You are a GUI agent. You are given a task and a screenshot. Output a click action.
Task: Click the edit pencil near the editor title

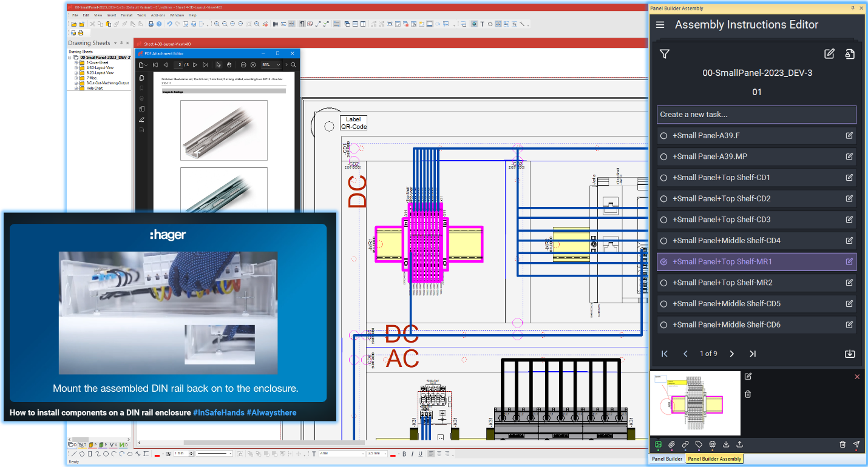(829, 54)
